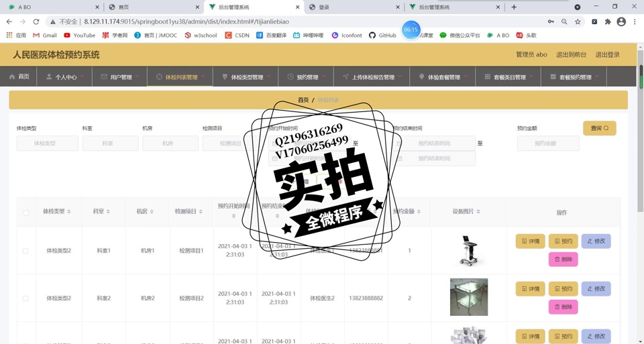Image resolution: width=644 pixels, height=344 pixels.
Task: Sort the table by 体检类型 column
Action: tap(70, 212)
